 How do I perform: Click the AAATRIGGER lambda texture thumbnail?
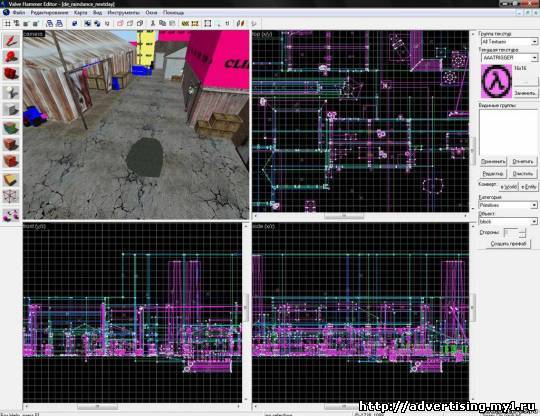click(496, 81)
